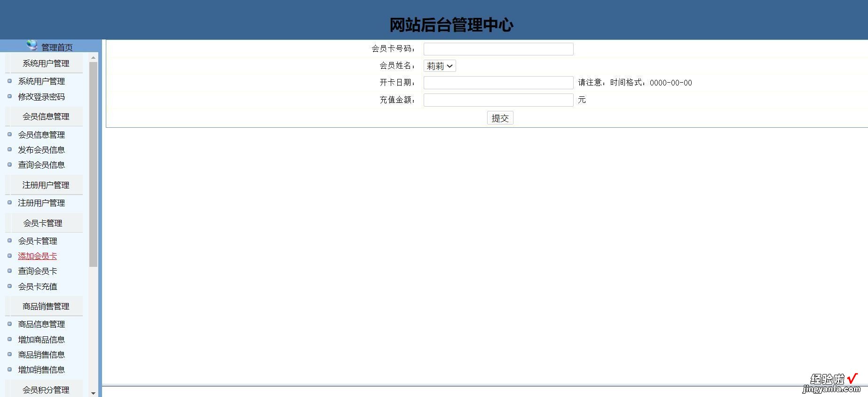
Task: Go to 增加商品信息
Action: tap(41, 340)
